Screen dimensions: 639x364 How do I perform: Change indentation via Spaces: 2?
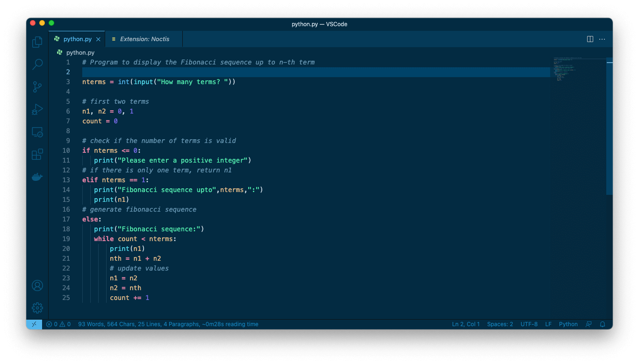click(x=500, y=324)
